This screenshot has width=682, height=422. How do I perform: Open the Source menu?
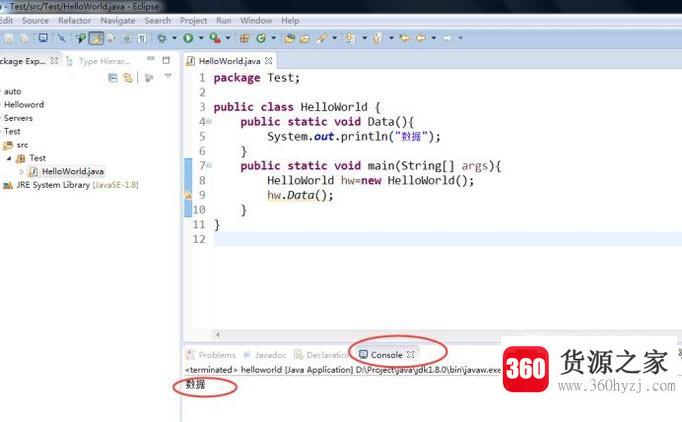tap(35, 20)
